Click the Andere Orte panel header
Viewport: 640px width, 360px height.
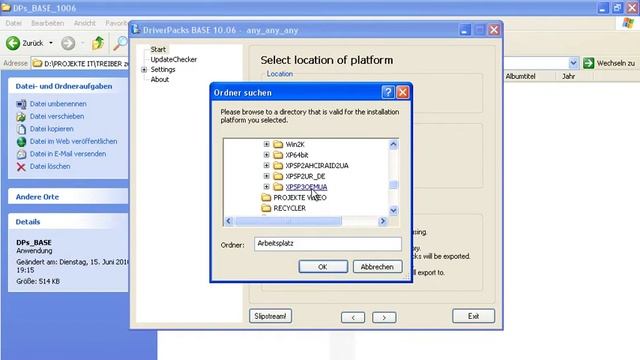coord(68,197)
